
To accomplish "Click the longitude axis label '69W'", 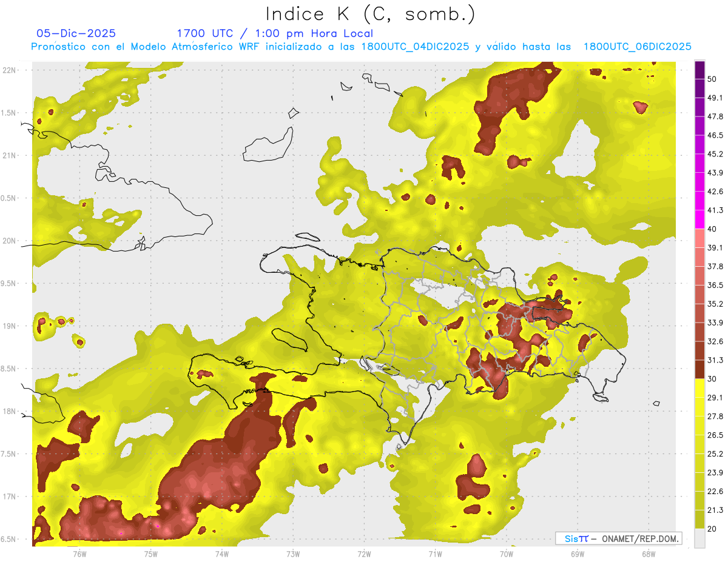I will [578, 554].
